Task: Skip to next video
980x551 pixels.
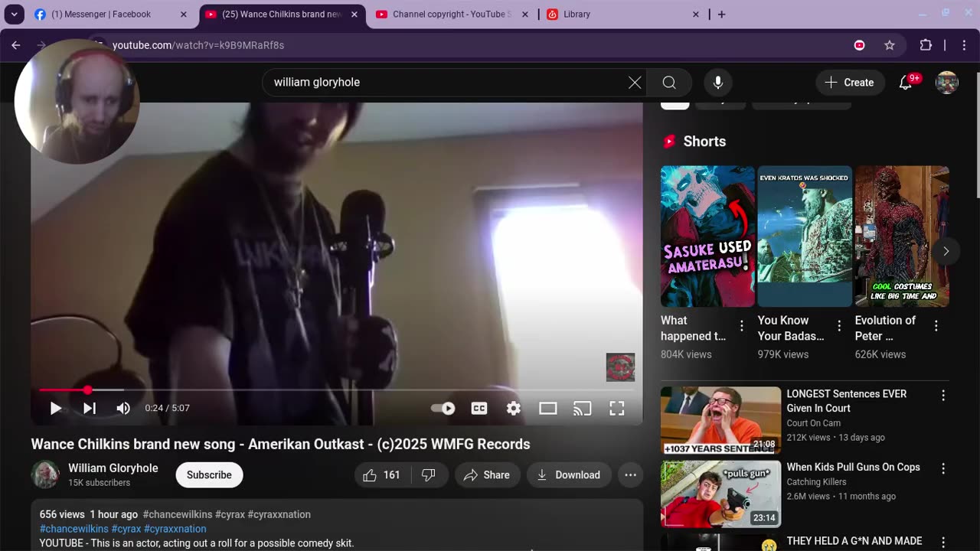Action: tap(90, 409)
